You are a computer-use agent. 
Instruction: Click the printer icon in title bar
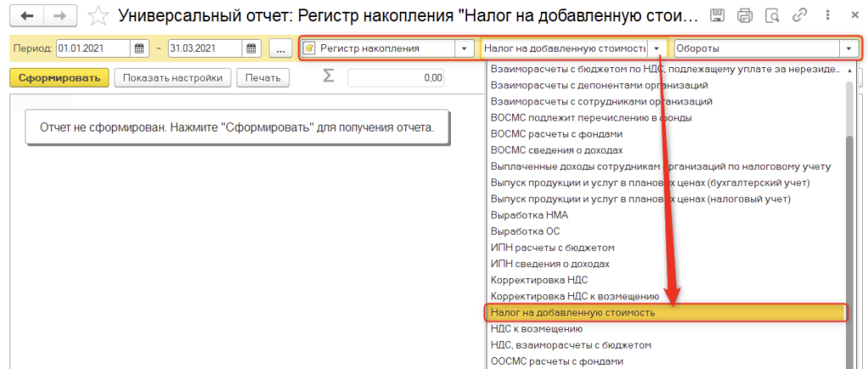coord(745,15)
